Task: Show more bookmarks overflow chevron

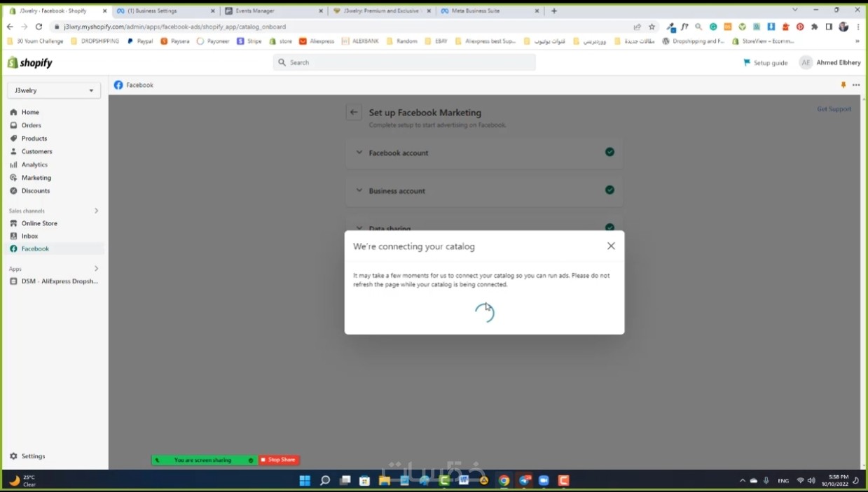Action: point(857,41)
